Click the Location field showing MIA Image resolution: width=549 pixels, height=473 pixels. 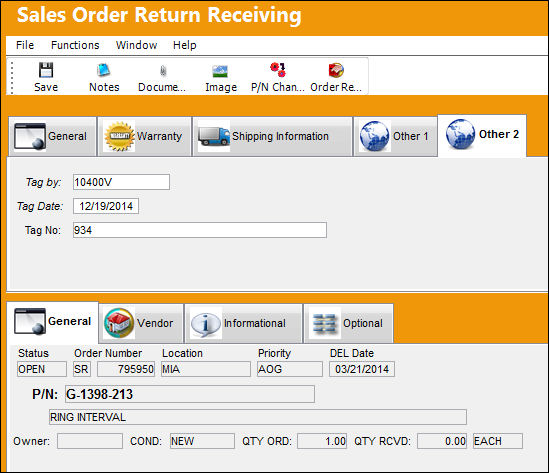click(206, 369)
